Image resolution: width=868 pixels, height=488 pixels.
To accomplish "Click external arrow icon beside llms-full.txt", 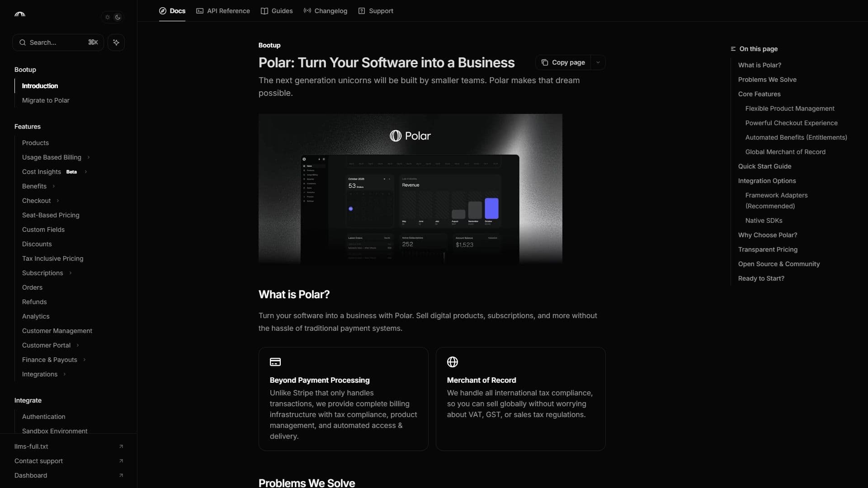I will pos(121,446).
